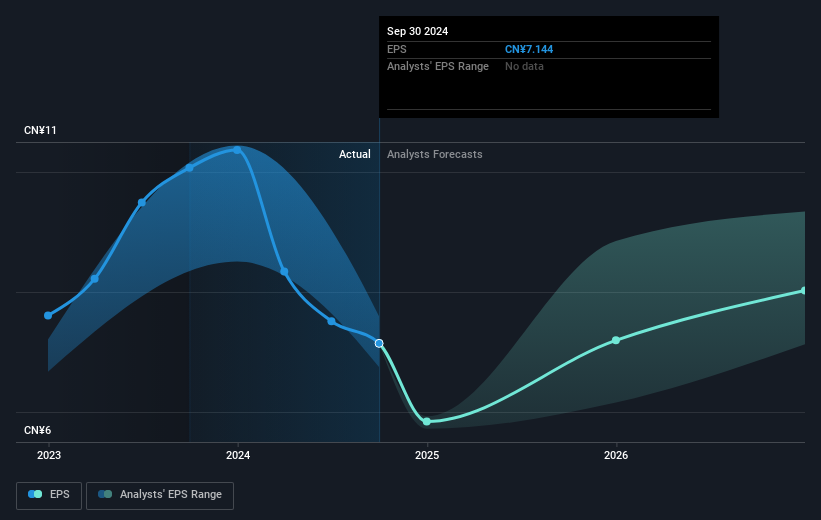Click the CN¥7.144 EPS value in tooltip
Screen dimensions: 821x520
[x=529, y=49]
